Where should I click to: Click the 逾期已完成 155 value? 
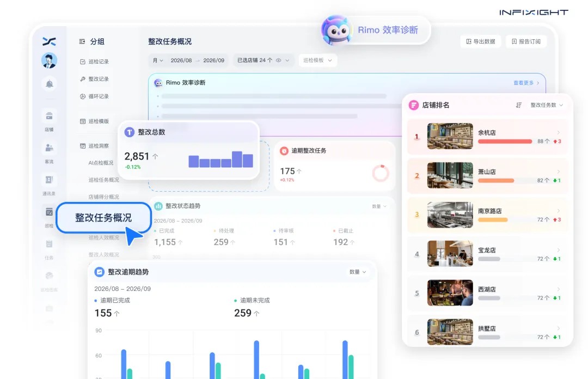pyautogui.click(x=103, y=313)
